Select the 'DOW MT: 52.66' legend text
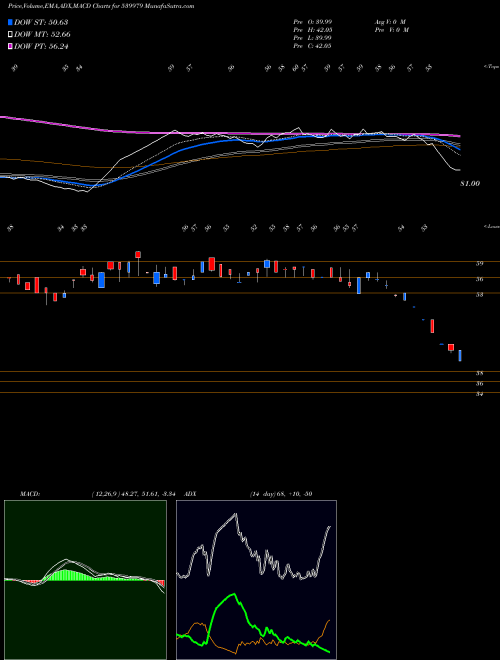Image resolution: width=500 pixels, height=660 pixels. pos(42,35)
